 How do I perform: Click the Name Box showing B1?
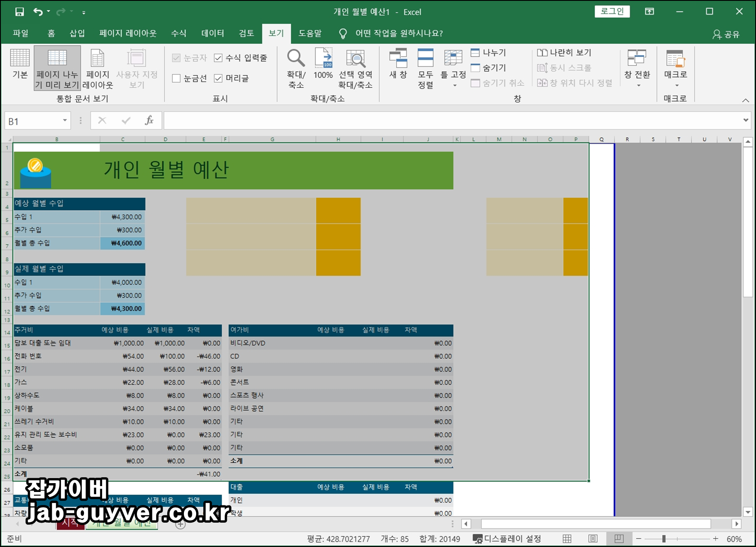point(33,121)
